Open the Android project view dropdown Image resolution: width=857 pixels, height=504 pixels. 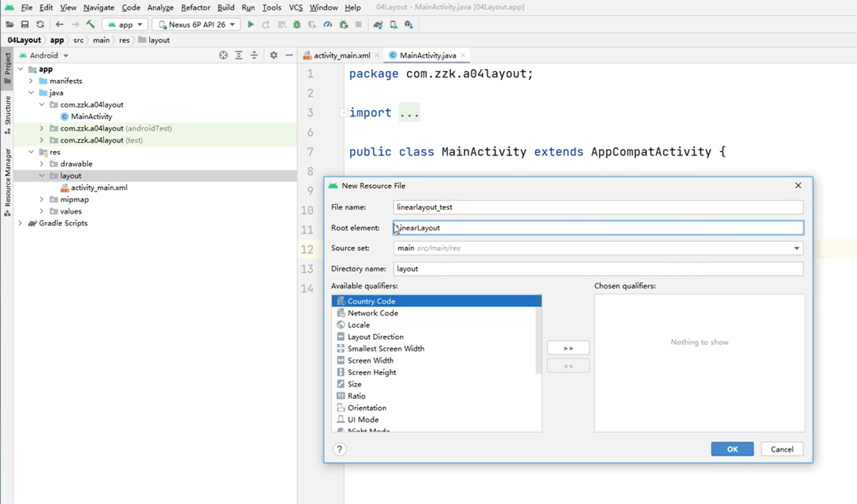44,55
